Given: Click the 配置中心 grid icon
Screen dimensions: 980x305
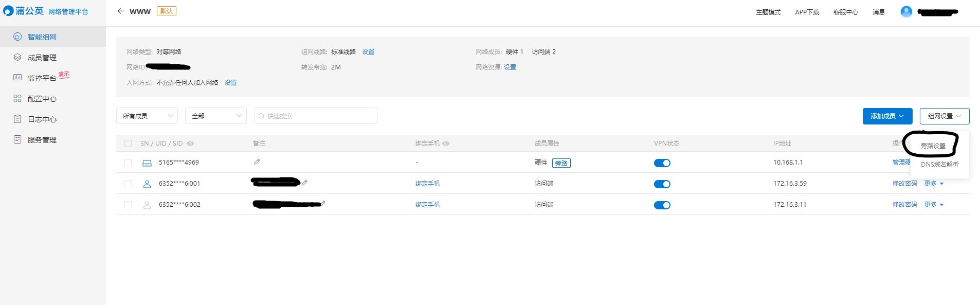Looking at the screenshot, I should 17,99.
